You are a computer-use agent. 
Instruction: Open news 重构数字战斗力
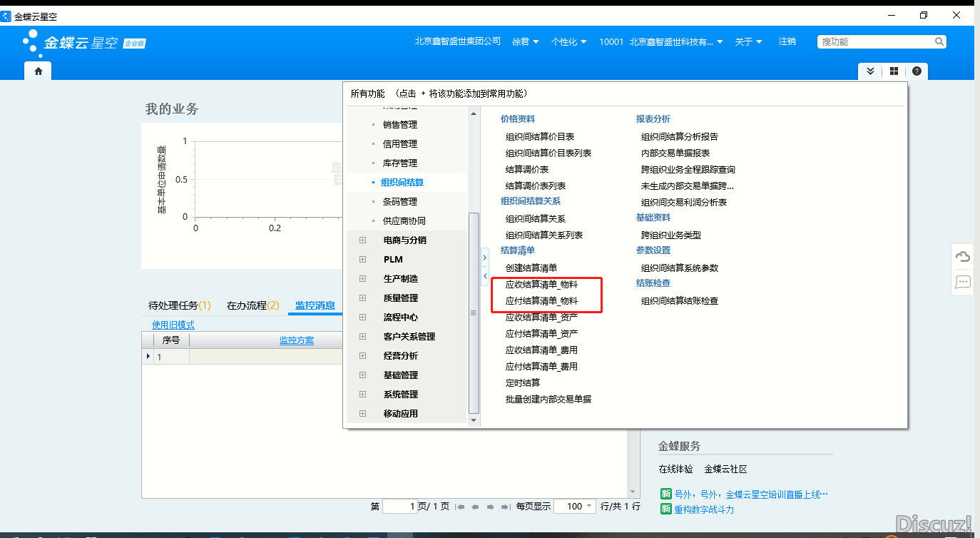tap(704, 509)
